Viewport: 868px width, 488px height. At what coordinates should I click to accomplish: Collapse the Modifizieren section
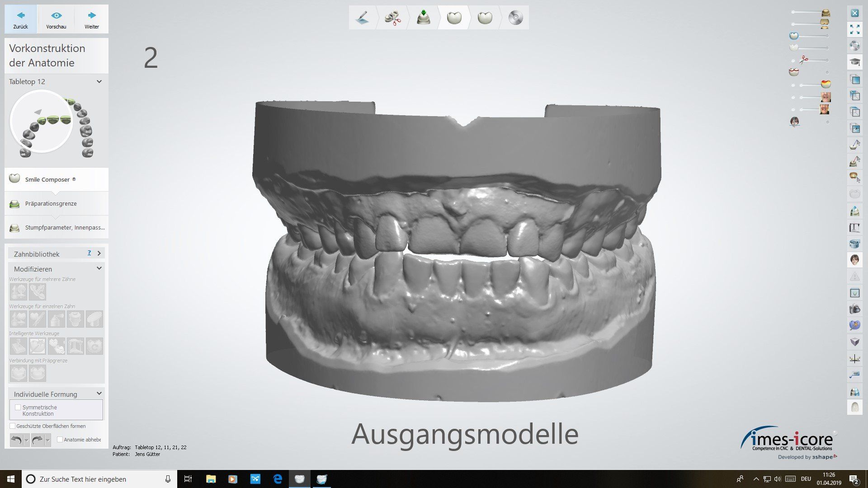click(99, 268)
